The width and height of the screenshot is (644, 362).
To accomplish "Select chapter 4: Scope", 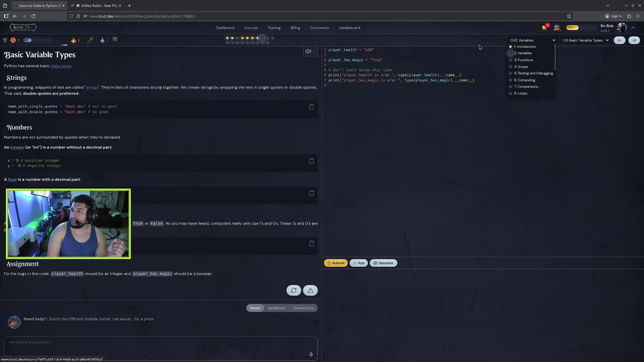I will pyautogui.click(x=521, y=67).
